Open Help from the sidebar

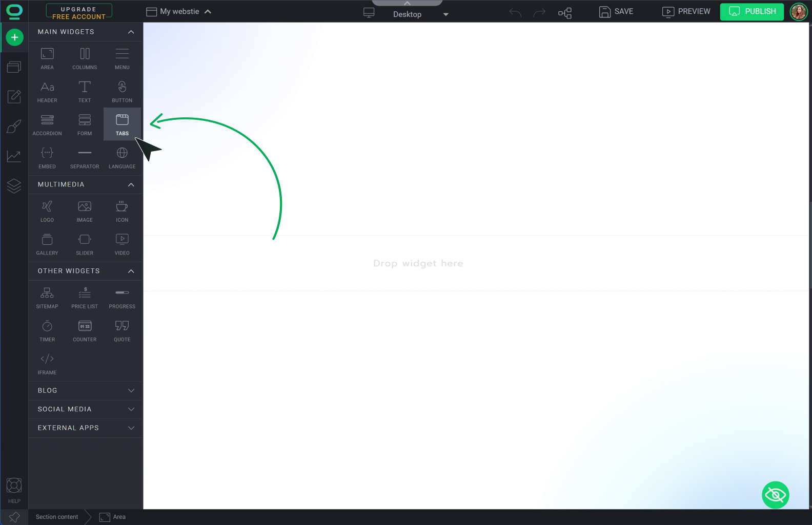coord(14,491)
